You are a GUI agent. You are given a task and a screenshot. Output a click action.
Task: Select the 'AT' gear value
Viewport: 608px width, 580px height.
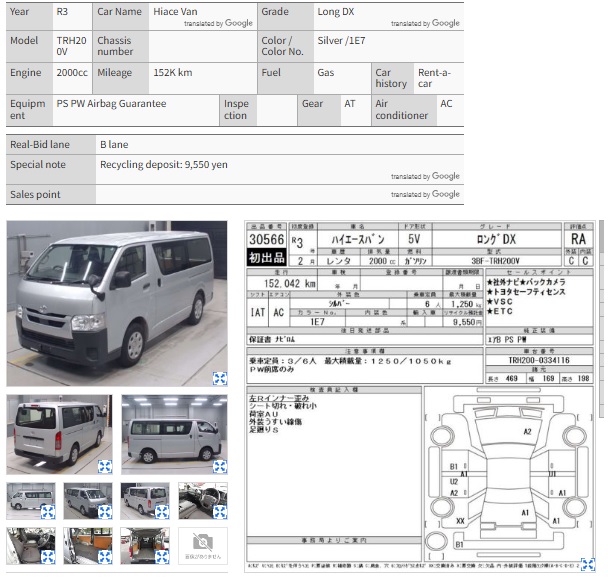(350, 104)
